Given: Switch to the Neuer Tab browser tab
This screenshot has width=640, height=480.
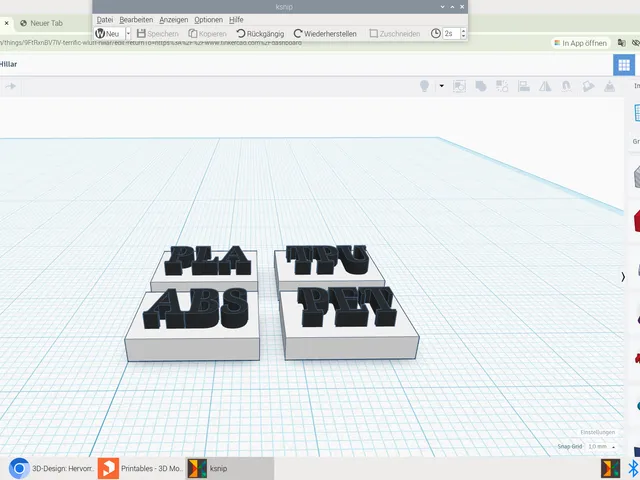Looking at the screenshot, I should (x=42, y=23).
